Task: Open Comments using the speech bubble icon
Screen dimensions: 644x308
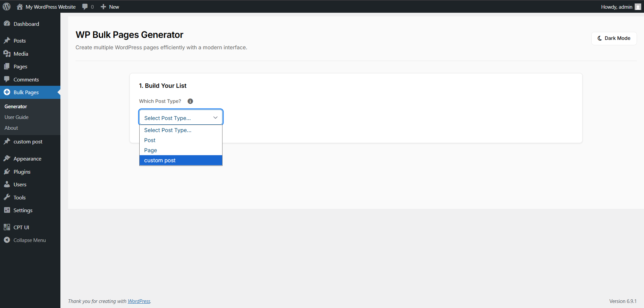Action: click(x=7, y=79)
